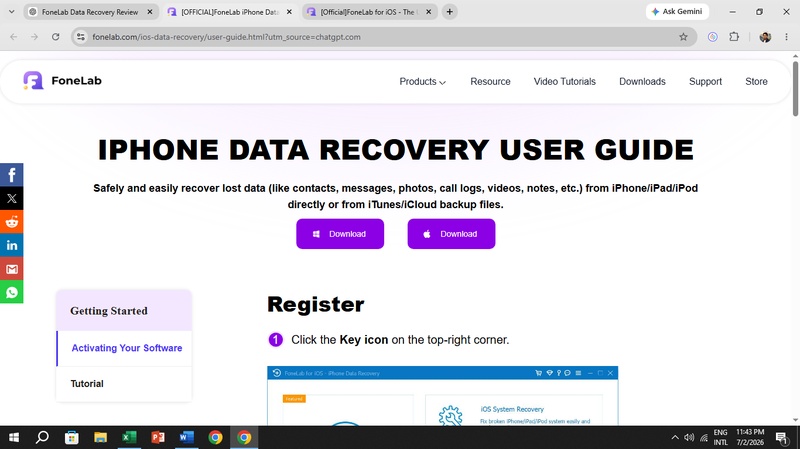The height and width of the screenshot is (449, 800).
Task: Share page via Gmail icon
Action: pos(12,269)
